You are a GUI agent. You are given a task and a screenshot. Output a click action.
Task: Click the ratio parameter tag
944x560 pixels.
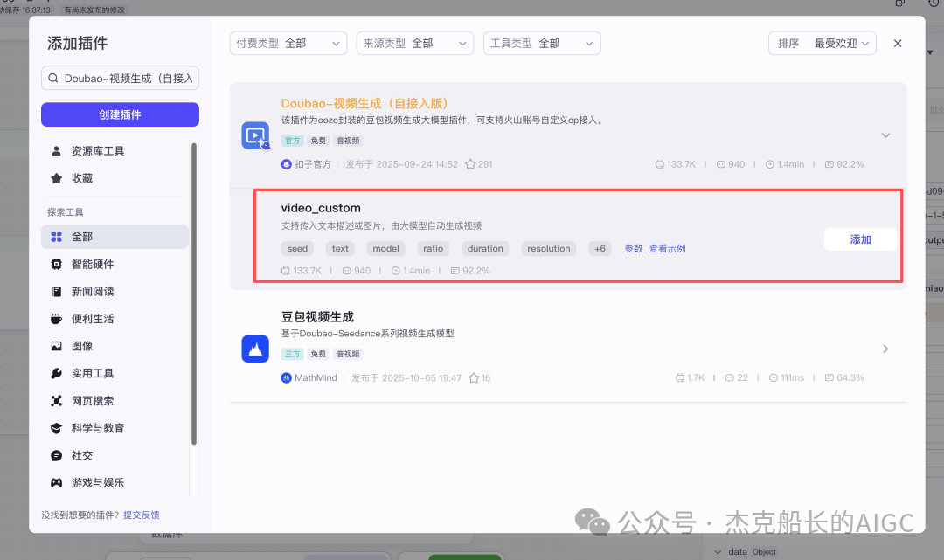(x=433, y=248)
